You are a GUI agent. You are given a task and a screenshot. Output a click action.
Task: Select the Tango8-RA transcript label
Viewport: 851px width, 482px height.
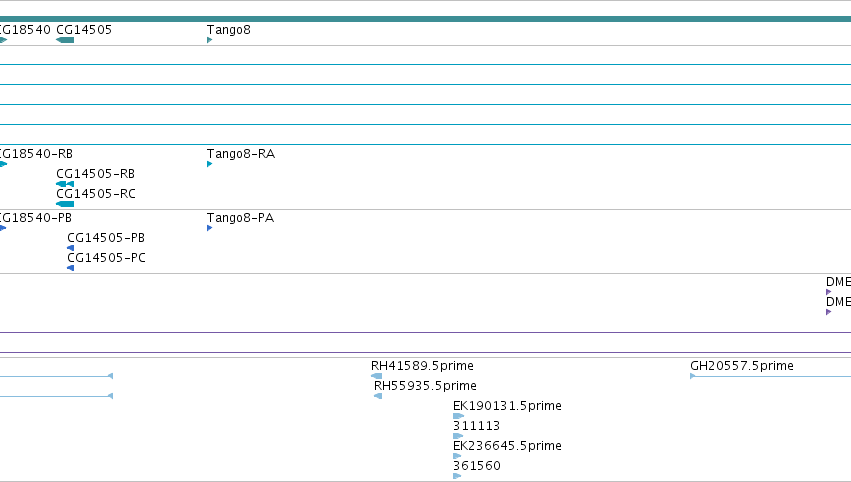[x=241, y=154]
